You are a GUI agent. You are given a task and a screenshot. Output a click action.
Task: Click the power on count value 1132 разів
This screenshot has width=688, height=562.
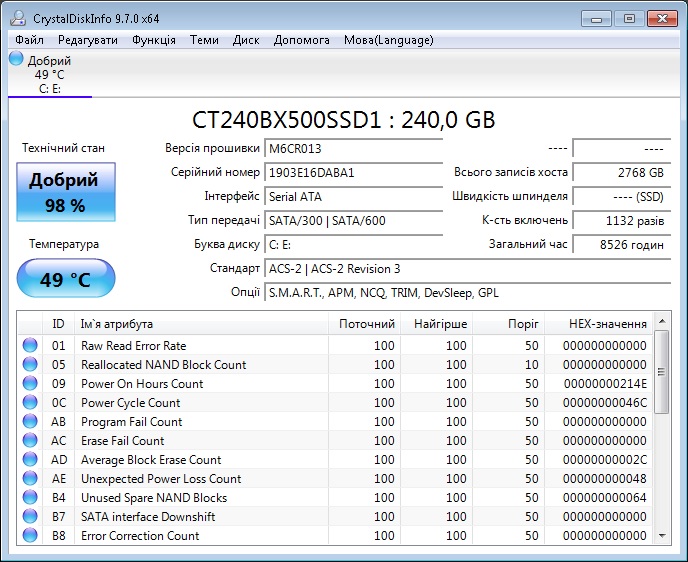(622, 220)
